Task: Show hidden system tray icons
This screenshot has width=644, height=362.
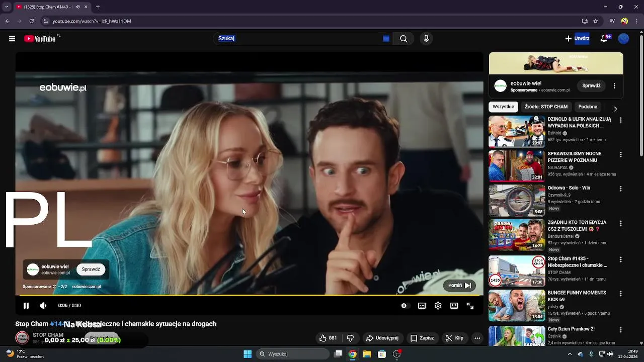Action: point(570,354)
